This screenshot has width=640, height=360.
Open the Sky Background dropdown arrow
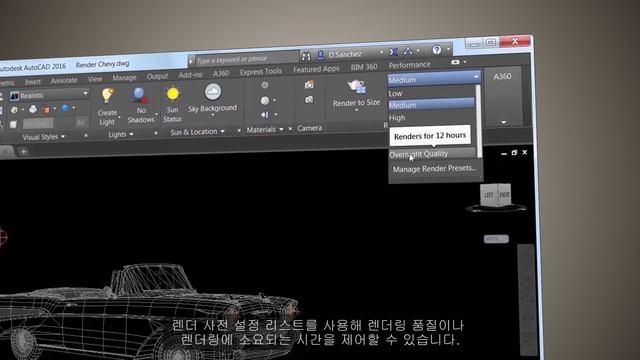pos(213,116)
